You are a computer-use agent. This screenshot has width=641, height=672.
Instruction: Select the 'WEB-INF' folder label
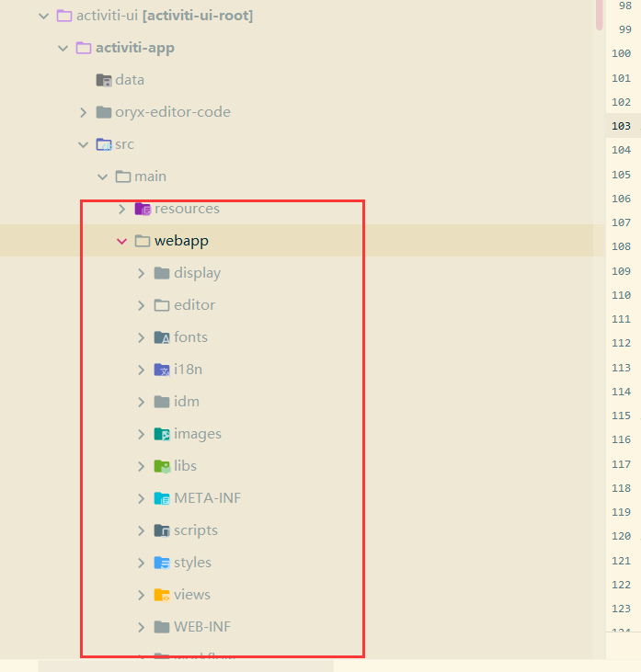[202, 627]
